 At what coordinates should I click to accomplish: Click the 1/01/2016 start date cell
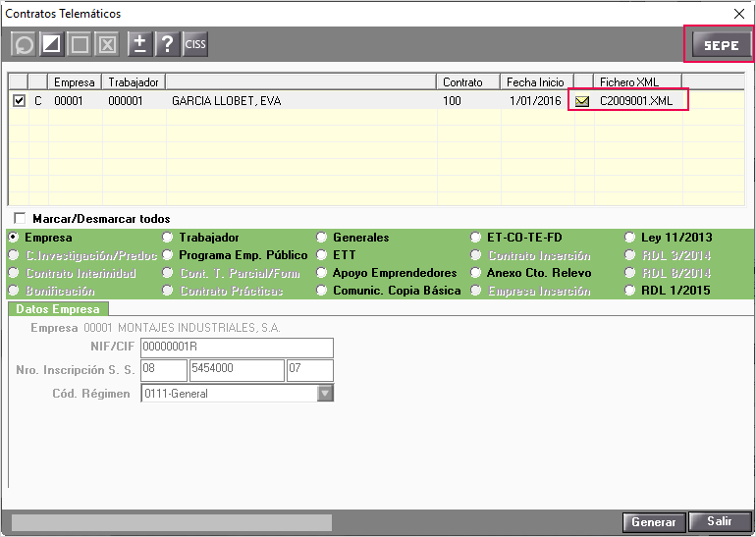click(537, 101)
